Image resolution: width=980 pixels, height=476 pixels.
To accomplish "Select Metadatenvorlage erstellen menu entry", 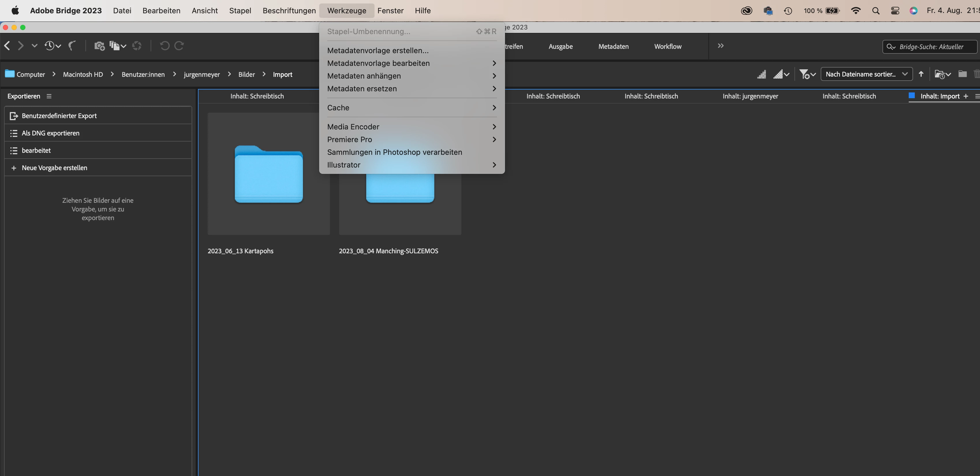I will point(377,50).
